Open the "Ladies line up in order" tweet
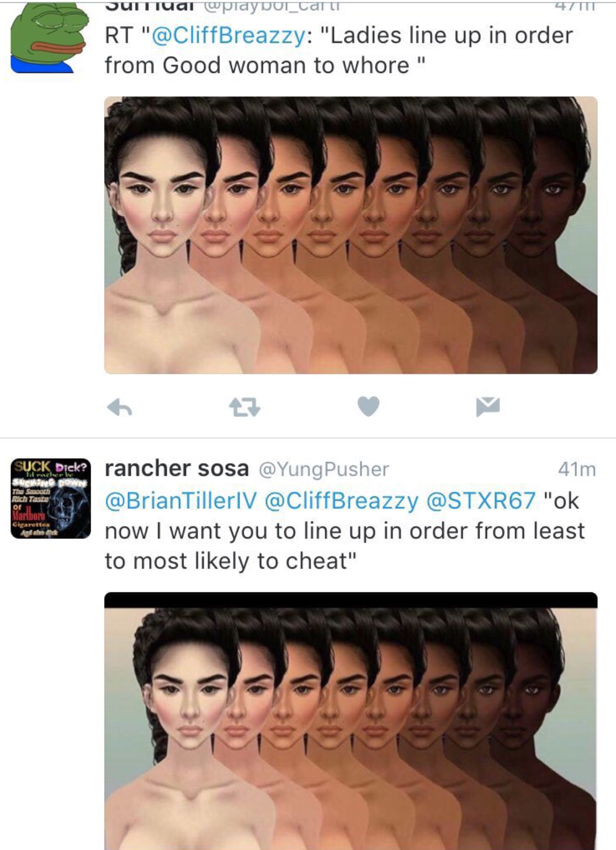 point(339,50)
